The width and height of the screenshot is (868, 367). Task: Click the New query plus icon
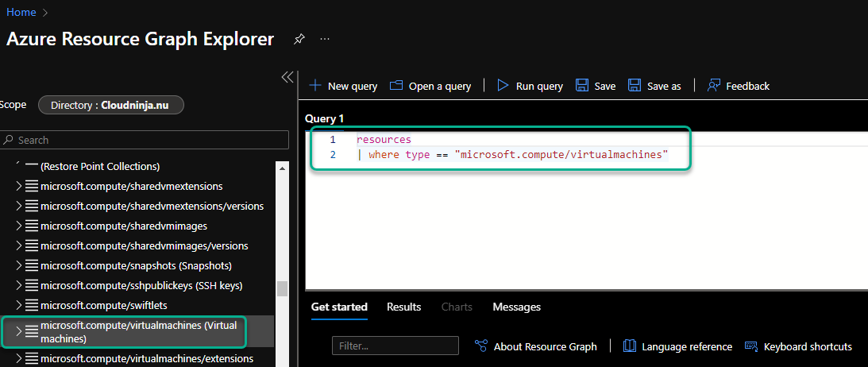point(315,86)
